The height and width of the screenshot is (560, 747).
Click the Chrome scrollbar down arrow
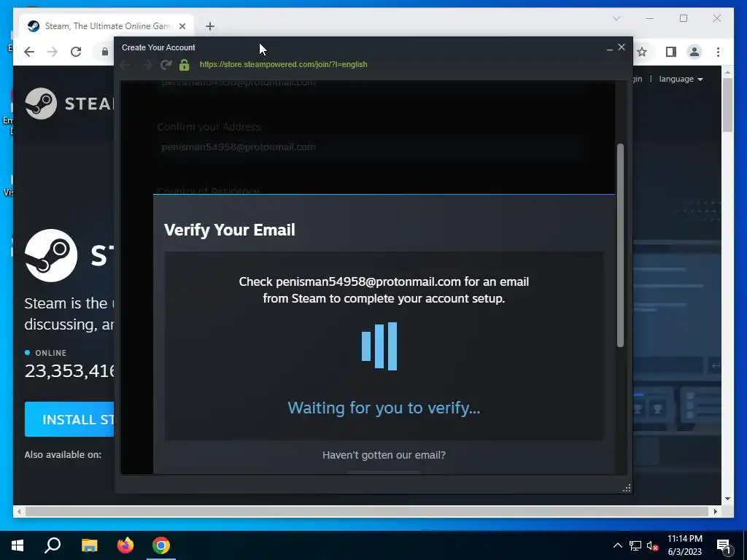[x=727, y=499]
